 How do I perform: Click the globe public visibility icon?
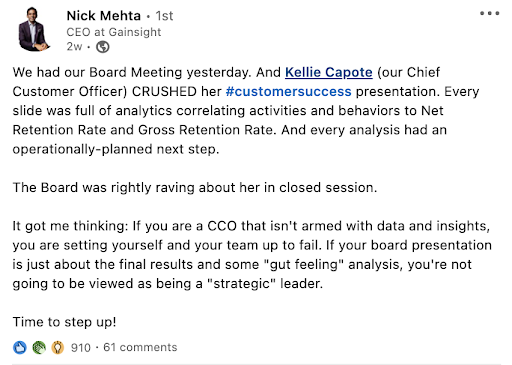[x=103, y=47]
